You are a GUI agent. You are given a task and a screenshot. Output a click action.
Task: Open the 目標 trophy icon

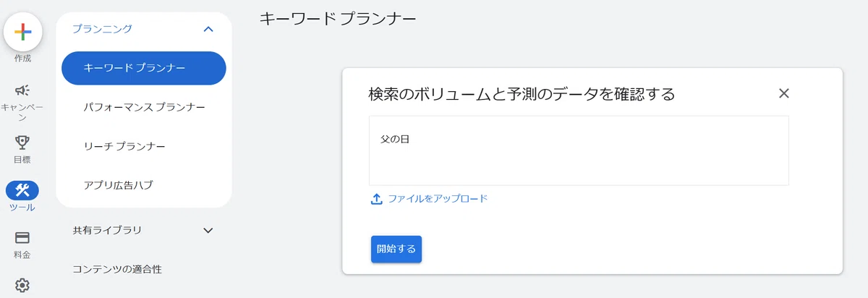pyautogui.click(x=22, y=142)
